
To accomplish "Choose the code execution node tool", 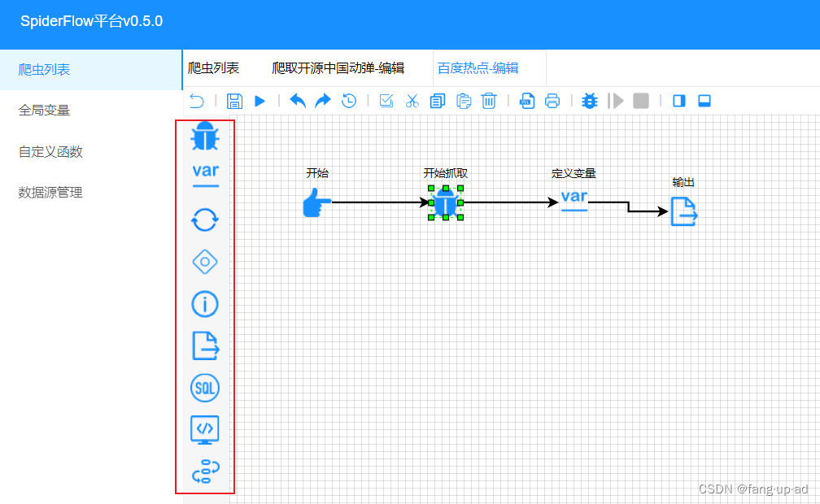I will tap(204, 430).
